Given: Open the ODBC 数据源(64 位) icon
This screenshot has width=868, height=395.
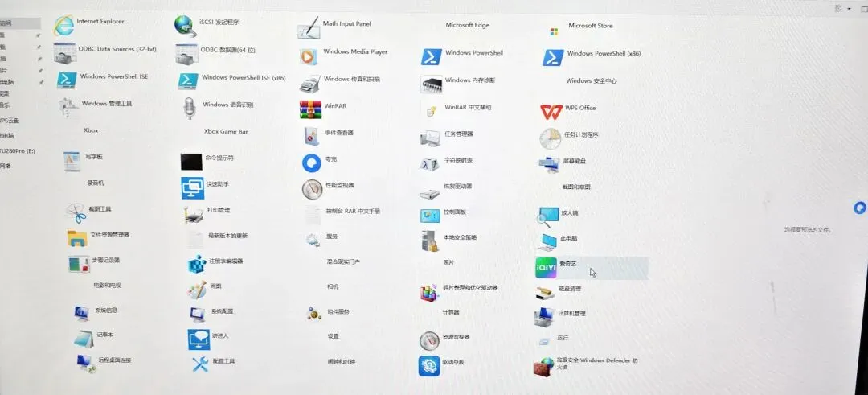Looking at the screenshot, I should [186, 54].
